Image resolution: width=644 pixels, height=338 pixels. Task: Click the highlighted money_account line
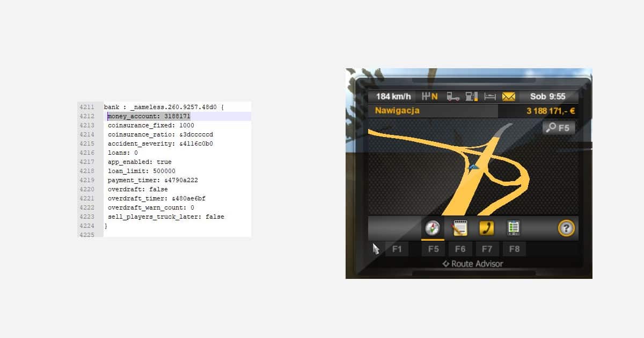click(x=149, y=117)
